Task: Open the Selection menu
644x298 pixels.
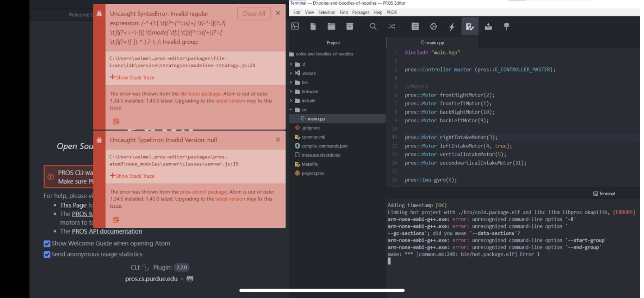Action: point(327,12)
